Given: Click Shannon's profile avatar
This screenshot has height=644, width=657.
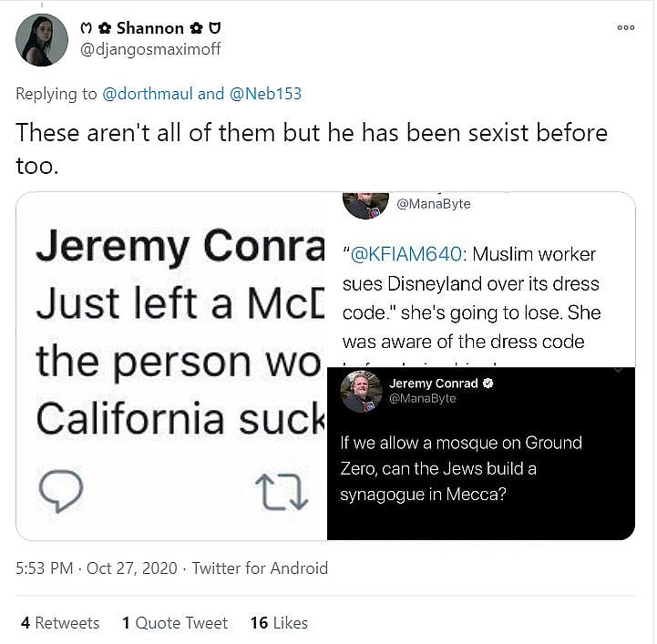Looking at the screenshot, I should click(x=42, y=40).
